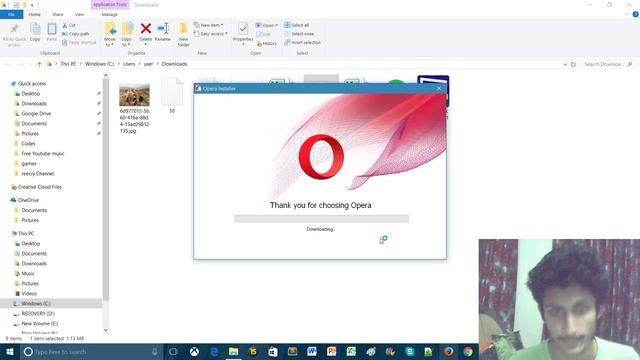
Task: Select the Copy path command
Action: point(76,34)
